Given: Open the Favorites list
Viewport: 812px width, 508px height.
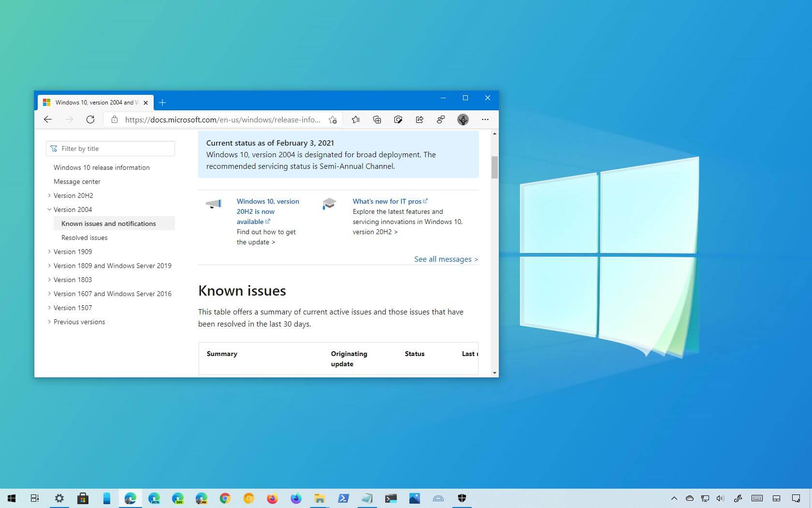Looking at the screenshot, I should (x=356, y=120).
